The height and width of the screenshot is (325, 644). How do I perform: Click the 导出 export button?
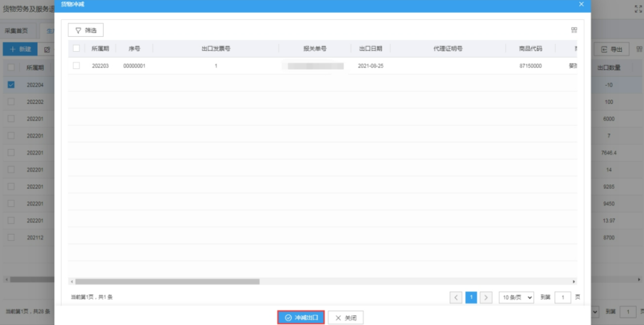coord(611,49)
